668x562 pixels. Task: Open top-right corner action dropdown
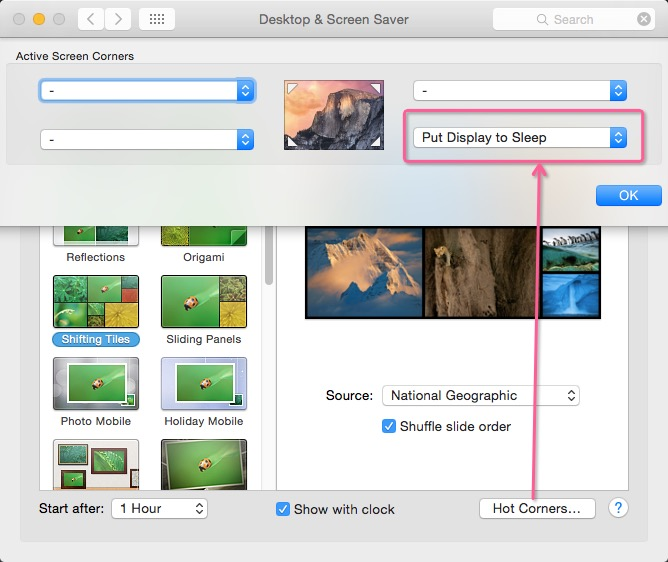point(520,90)
